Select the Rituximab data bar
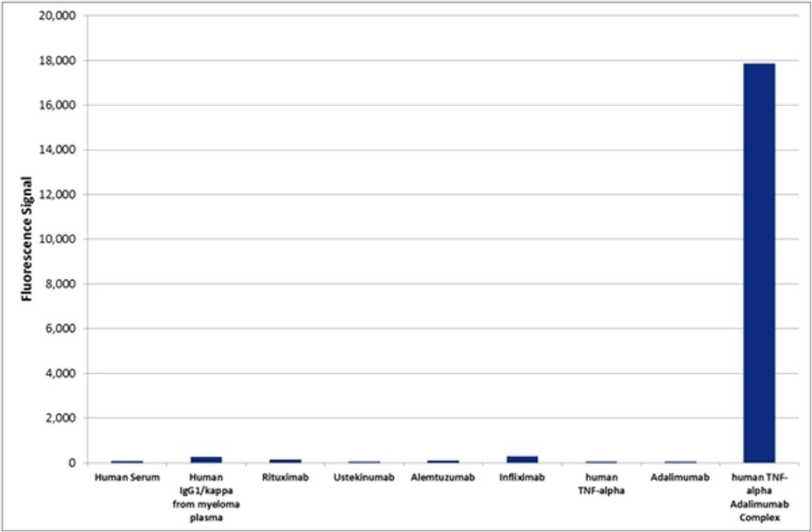The image size is (812, 532). (x=284, y=459)
